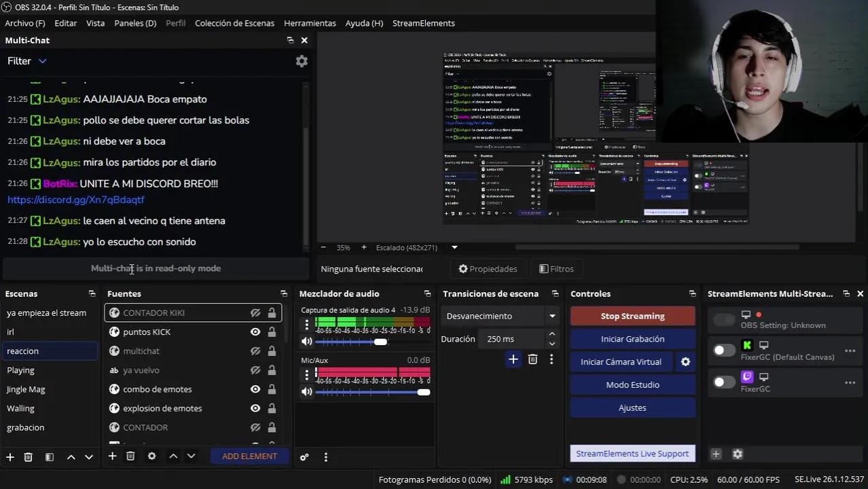The height and width of the screenshot is (489, 868).
Task: Open preview scaling dropdown arrow
Action: (x=454, y=247)
